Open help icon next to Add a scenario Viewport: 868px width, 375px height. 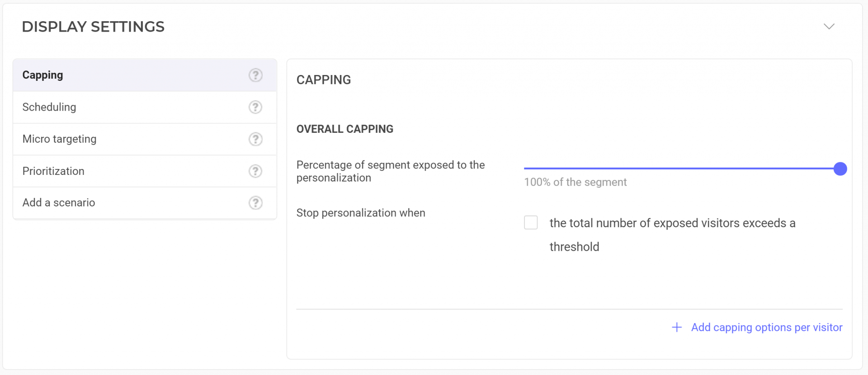(255, 203)
